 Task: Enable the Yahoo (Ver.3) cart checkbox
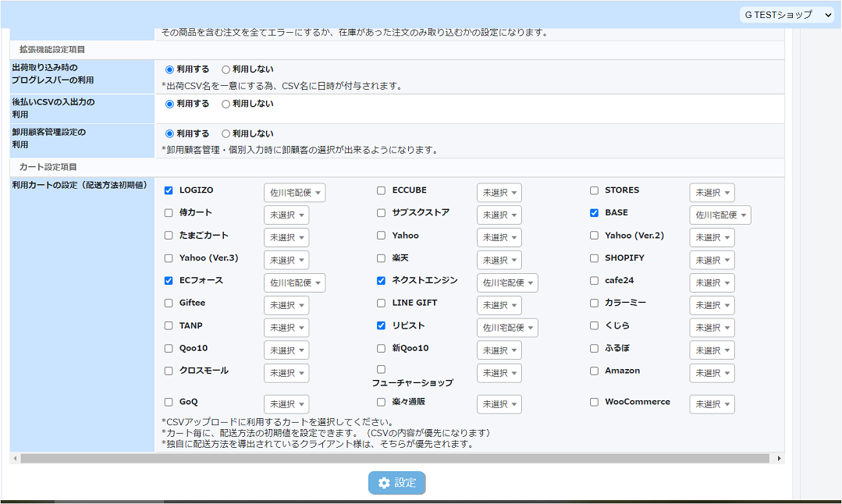[x=169, y=258]
